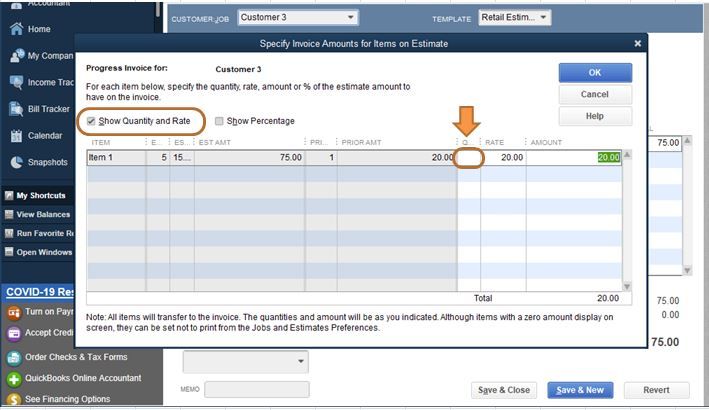The image size is (709, 410).
Task: Click the Order Checks & Tax Forms icon
Action: click(14, 358)
